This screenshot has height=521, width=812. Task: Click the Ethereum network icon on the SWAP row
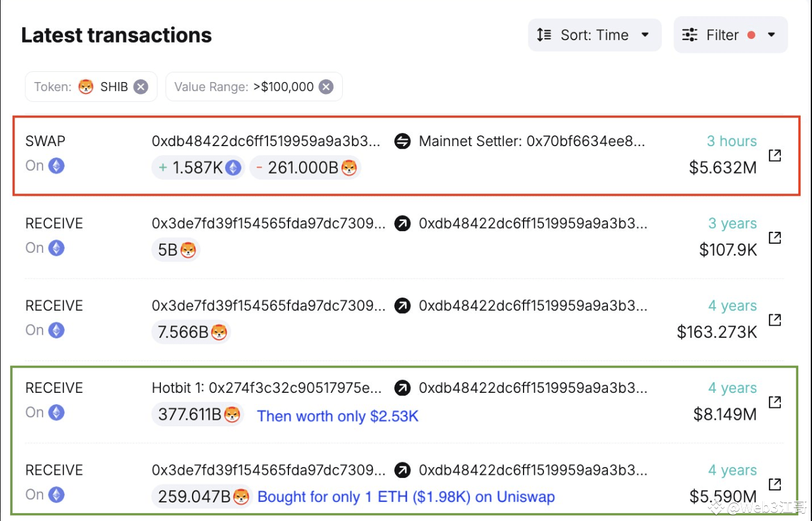point(56,166)
